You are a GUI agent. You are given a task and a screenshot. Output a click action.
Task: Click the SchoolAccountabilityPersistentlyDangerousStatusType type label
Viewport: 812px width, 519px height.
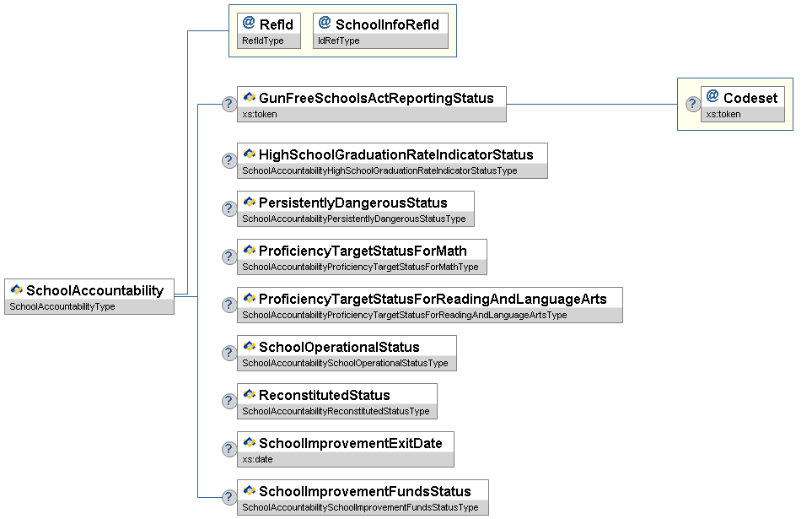pyautogui.click(x=353, y=219)
